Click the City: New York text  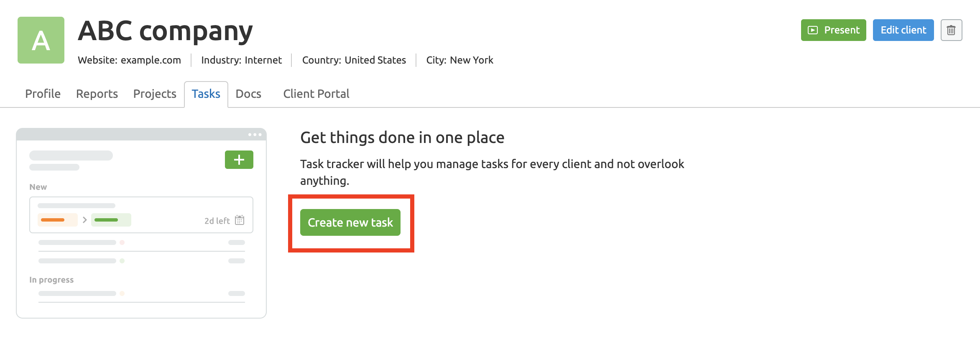[459, 60]
